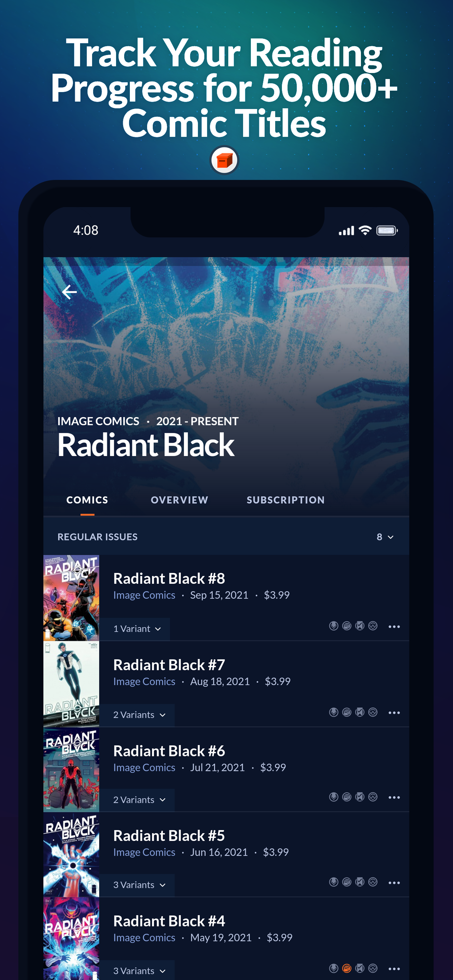Open more options for Radiant Black #8

click(x=394, y=626)
